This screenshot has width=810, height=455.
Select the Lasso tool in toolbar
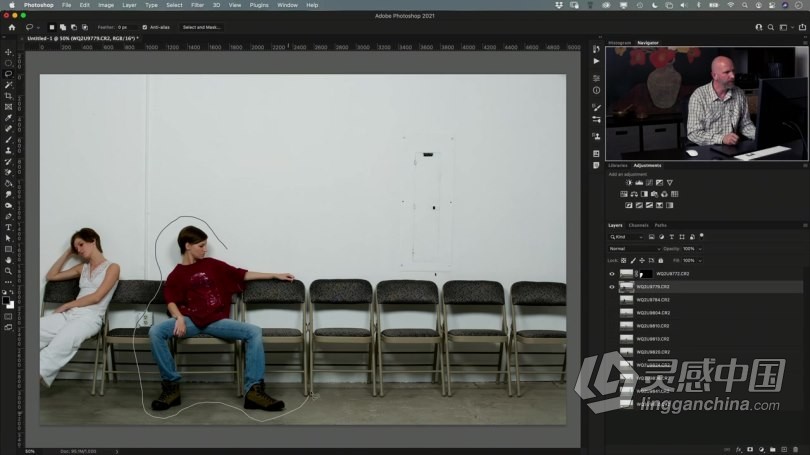9,74
